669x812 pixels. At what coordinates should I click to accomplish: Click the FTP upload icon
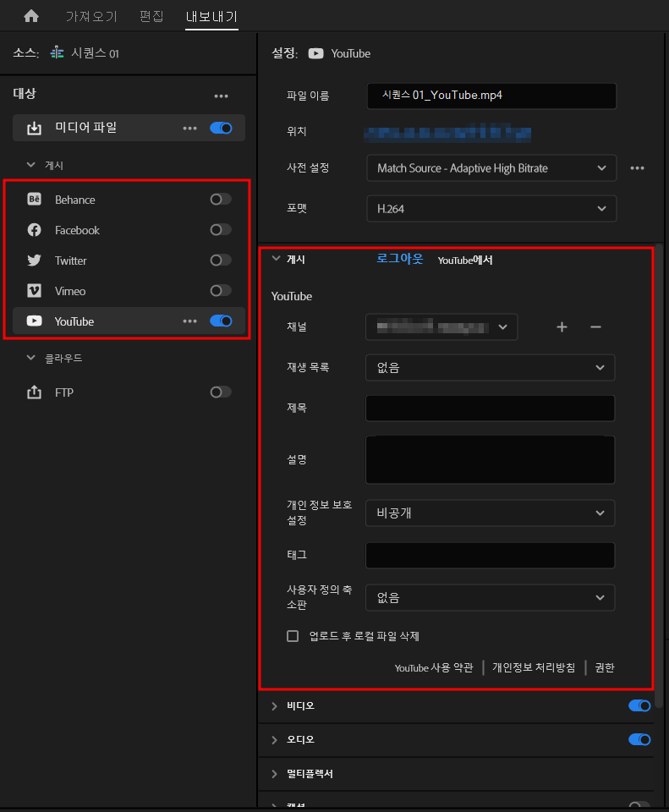pos(34,392)
